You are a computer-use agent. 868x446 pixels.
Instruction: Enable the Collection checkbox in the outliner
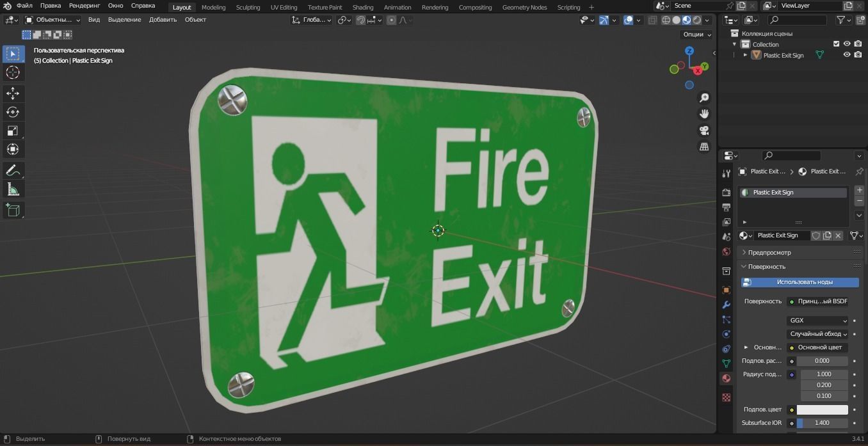tap(835, 44)
